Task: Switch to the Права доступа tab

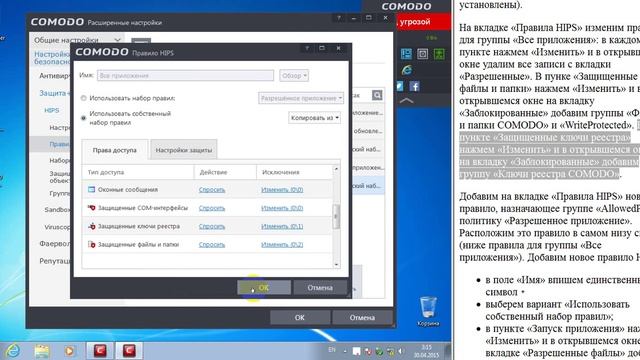Action: pos(115,150)
